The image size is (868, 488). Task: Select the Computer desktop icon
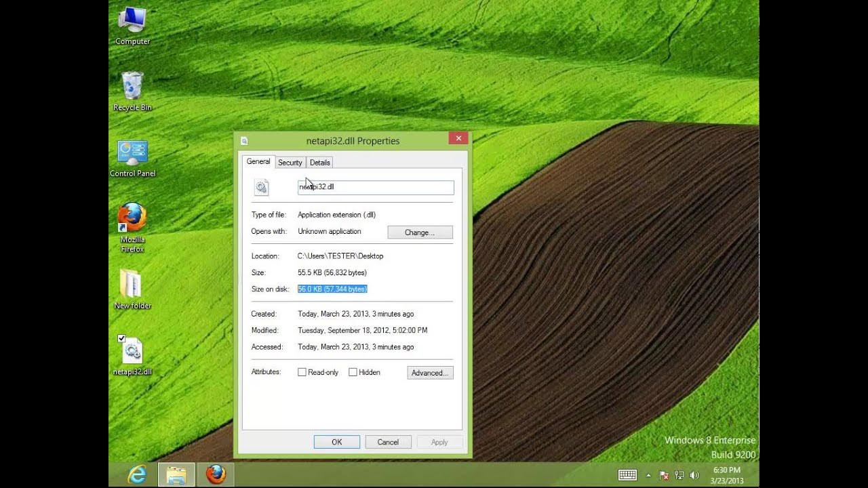click(132, 26)
